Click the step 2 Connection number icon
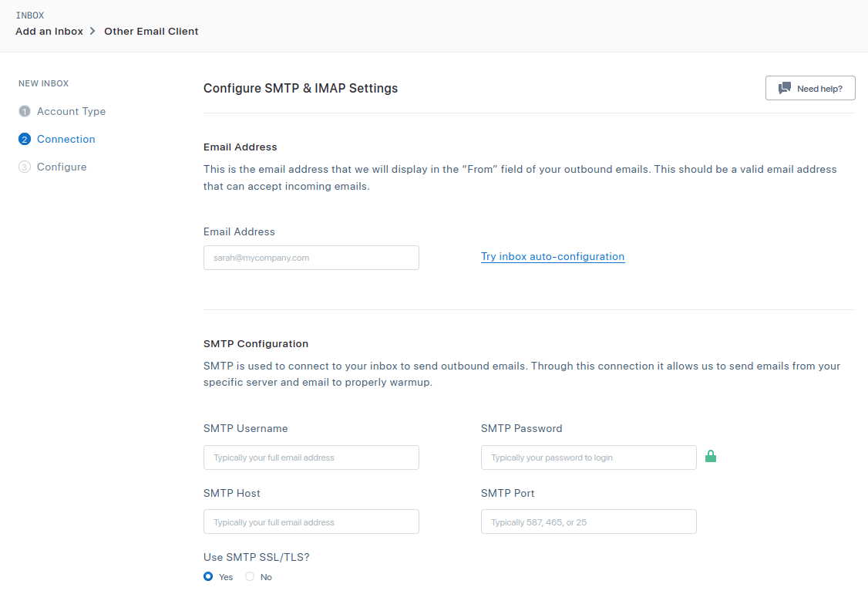 tap(25, 139)
